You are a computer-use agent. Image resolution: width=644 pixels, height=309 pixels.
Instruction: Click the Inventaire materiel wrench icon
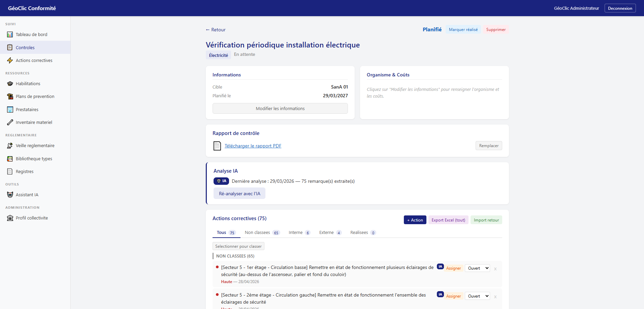pos(10,123)
